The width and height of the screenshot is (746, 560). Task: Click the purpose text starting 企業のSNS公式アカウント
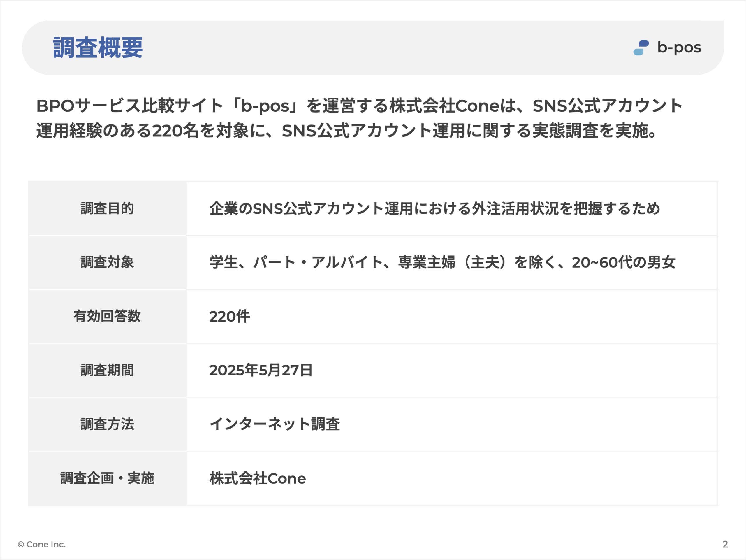point(434,208)
